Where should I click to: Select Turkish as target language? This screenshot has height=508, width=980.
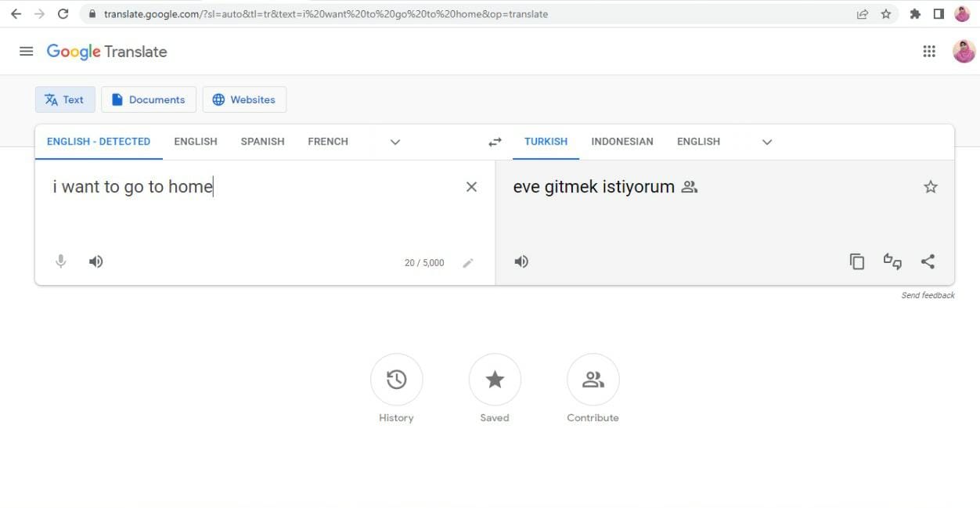click(x=546, y=142)
